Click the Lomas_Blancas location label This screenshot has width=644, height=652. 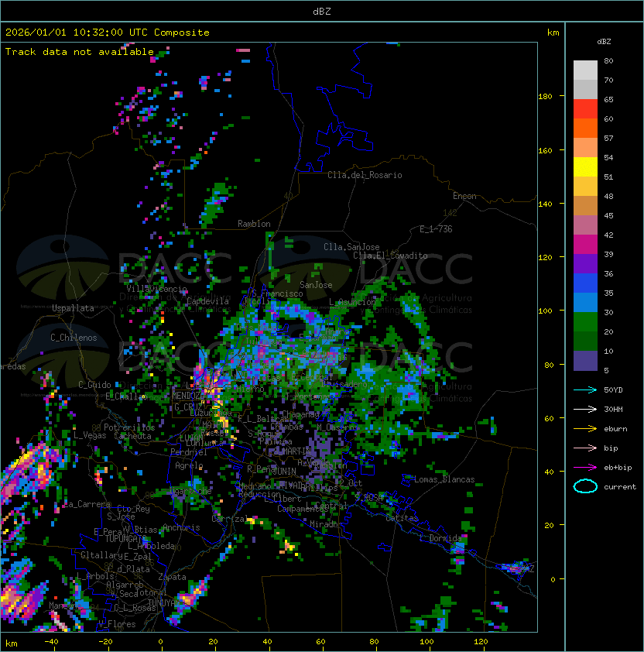444,479
